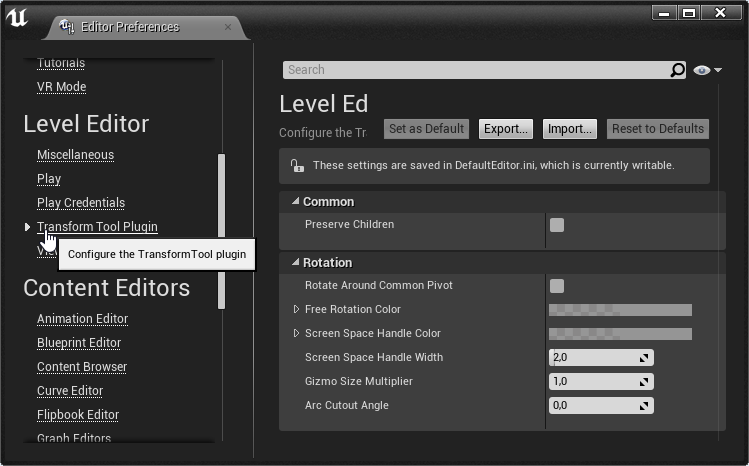Click the Editor Preferences tab icon
The width and height of the screenshot is (749, 466).
(67, 27)
